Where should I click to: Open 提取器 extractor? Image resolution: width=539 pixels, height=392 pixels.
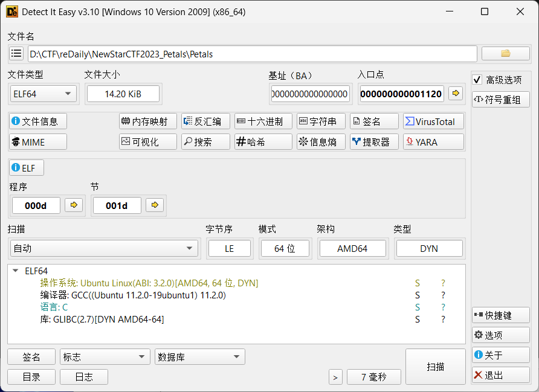click(375, 142)
